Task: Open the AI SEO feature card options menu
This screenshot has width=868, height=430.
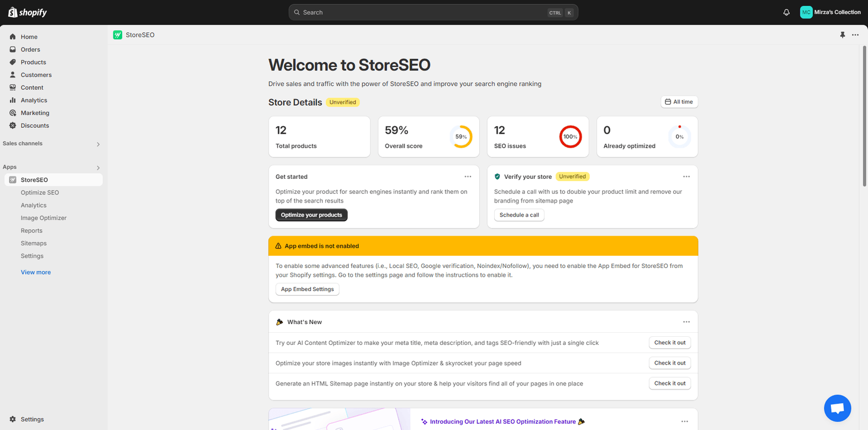Action: (x=685, y=422)
